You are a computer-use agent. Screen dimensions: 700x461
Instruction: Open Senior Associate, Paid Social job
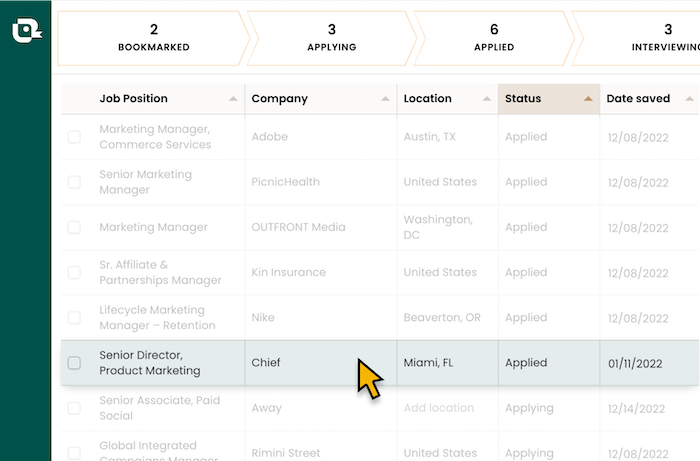[x=159, y=408]
